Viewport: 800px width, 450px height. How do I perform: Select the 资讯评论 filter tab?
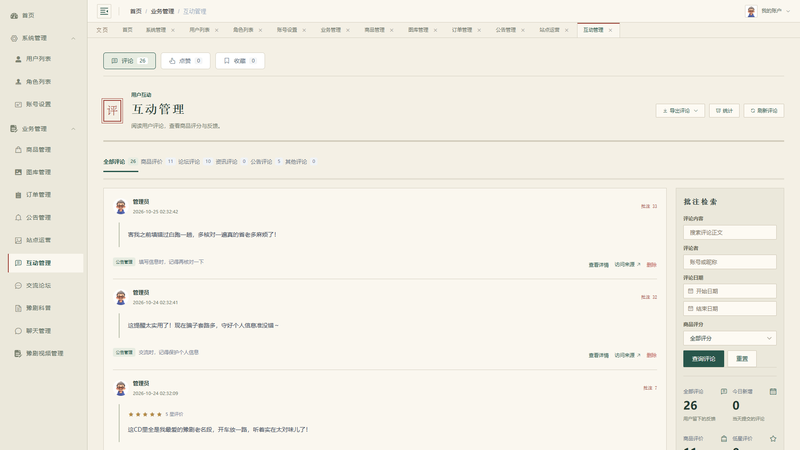click(231, 162)
